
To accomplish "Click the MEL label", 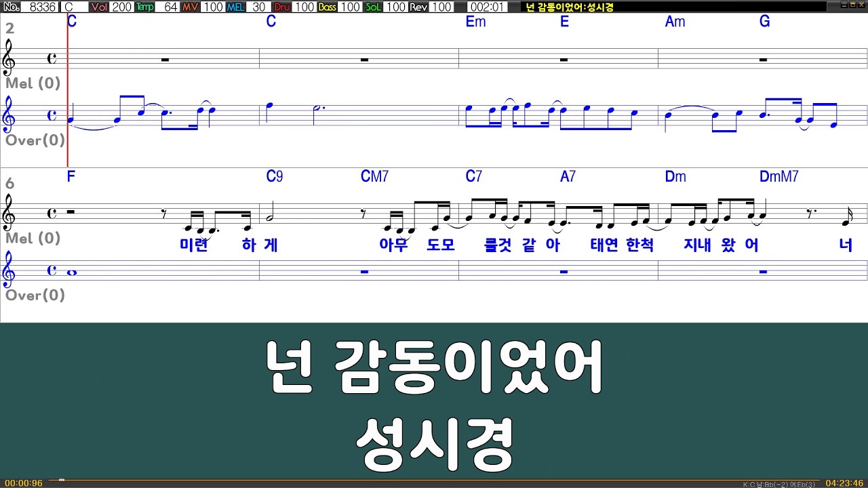I will tap(236, 7).
